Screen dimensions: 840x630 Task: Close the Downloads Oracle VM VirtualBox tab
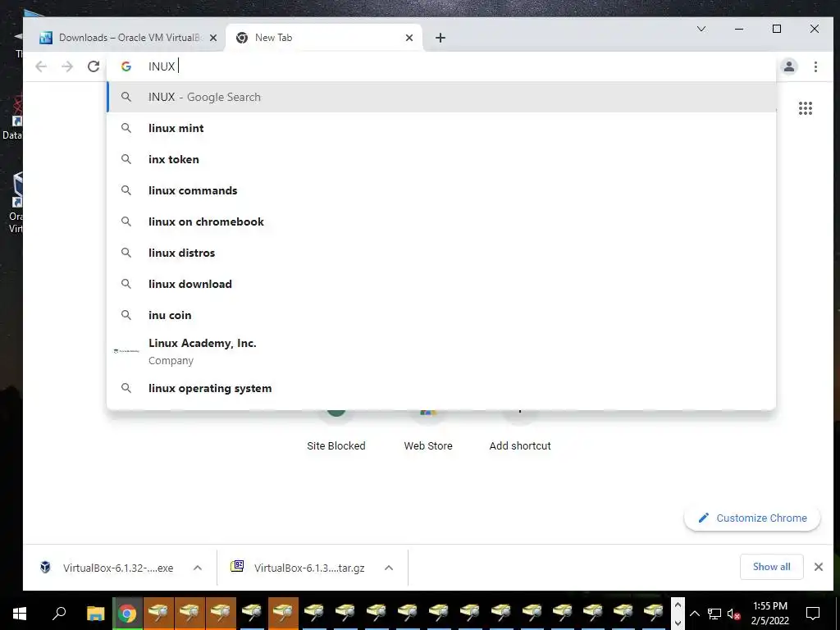point(213,38)
